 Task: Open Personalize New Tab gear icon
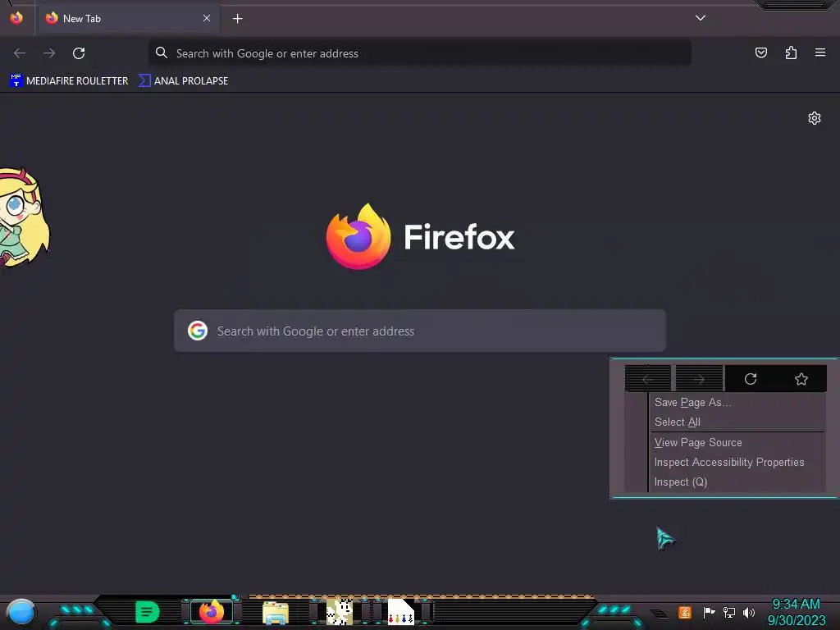click(815, 118)
